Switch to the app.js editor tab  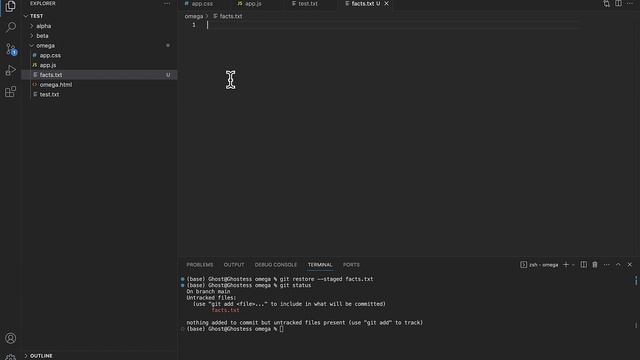click(x=250, y=4)
